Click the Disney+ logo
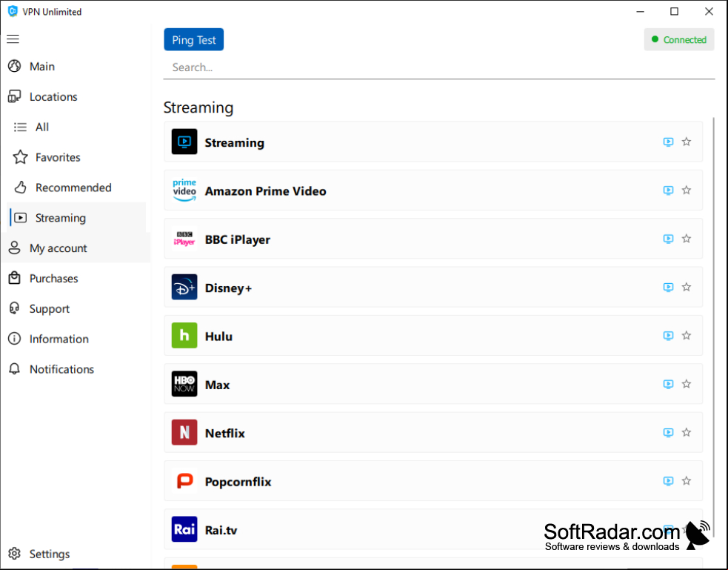Viewport: 728px width, 570px height. (x=184, y=287)
